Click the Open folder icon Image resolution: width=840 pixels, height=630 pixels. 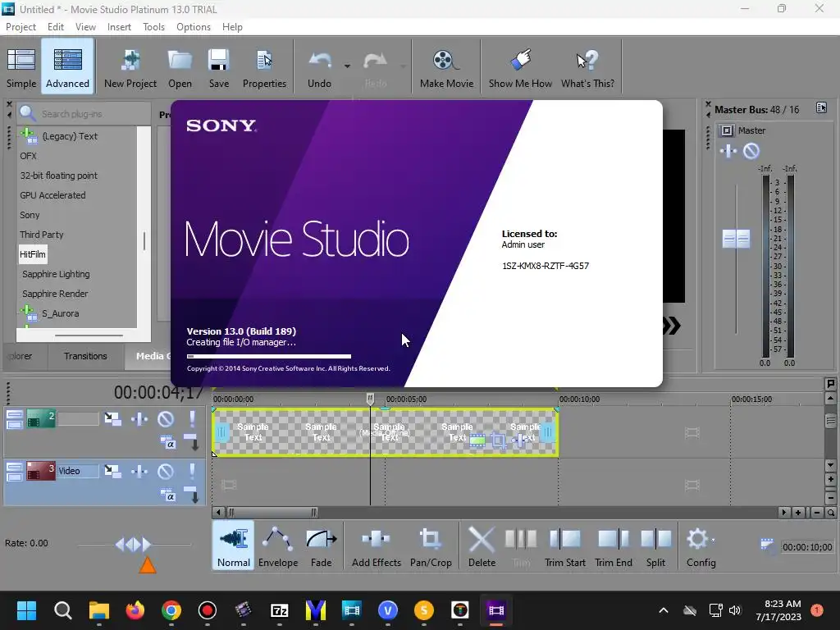(x=180, y=67)
